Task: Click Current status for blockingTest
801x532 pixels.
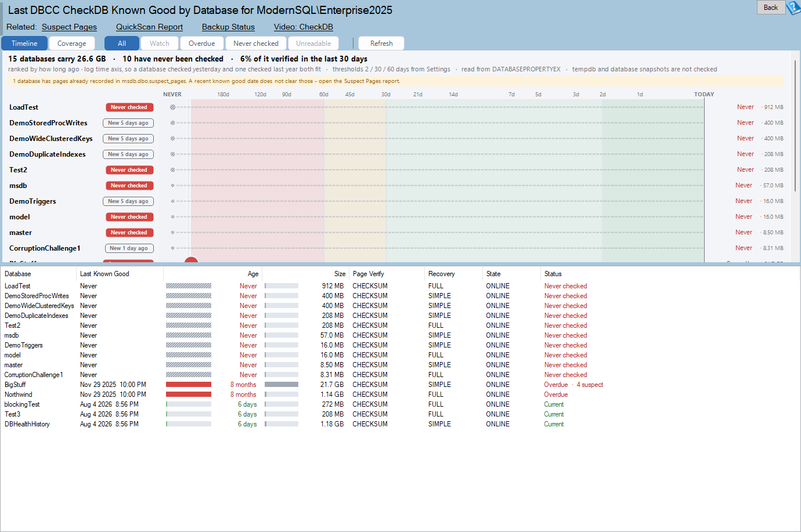Action: point(554,404)
